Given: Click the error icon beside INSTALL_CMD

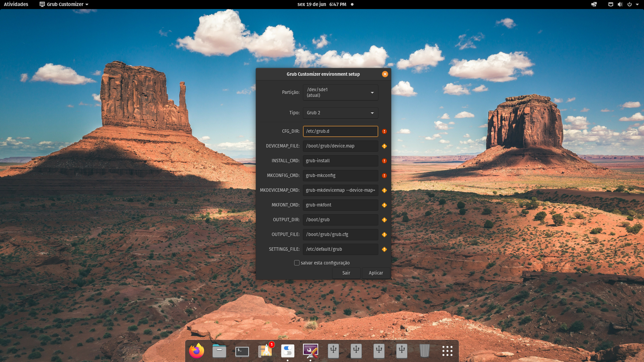Looking at the screenshot, I should click(x=384, y=161).
